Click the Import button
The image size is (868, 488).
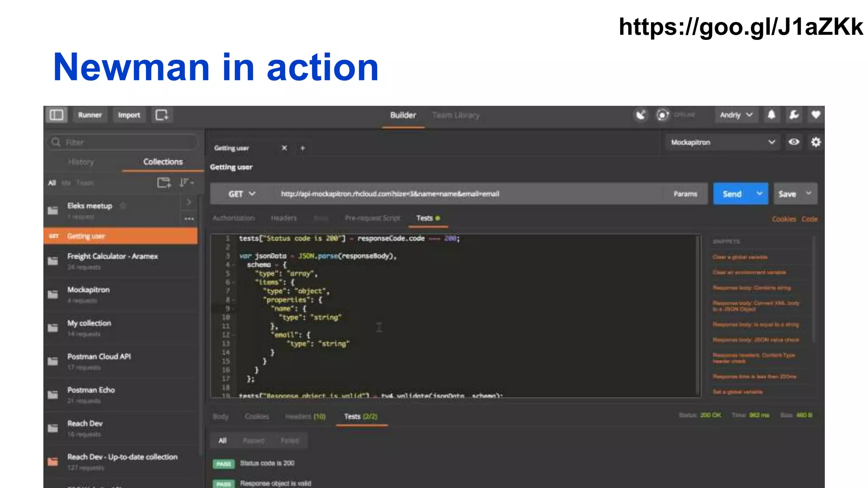(129, 115)
